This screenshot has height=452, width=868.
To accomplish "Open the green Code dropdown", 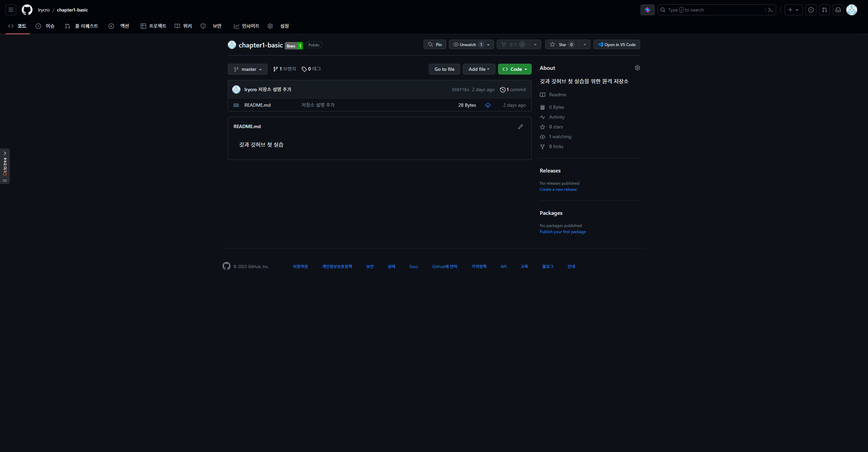I will click(x=514, y=69).
